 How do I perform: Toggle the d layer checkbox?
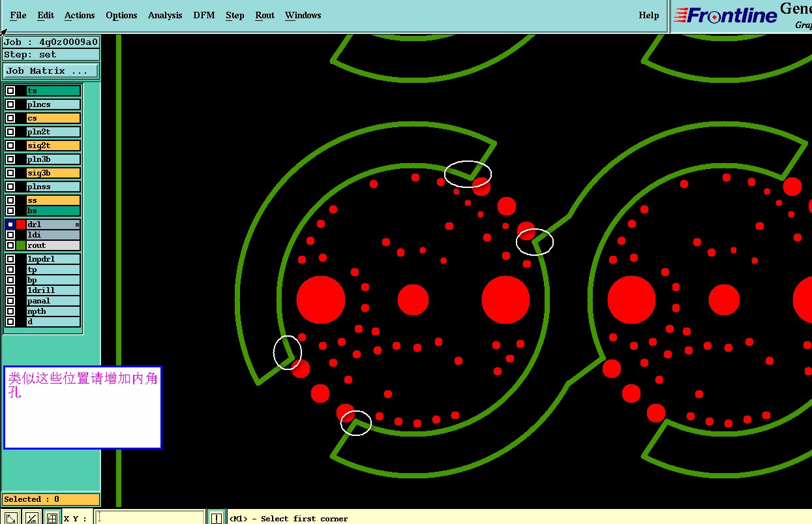pos(10,322)
